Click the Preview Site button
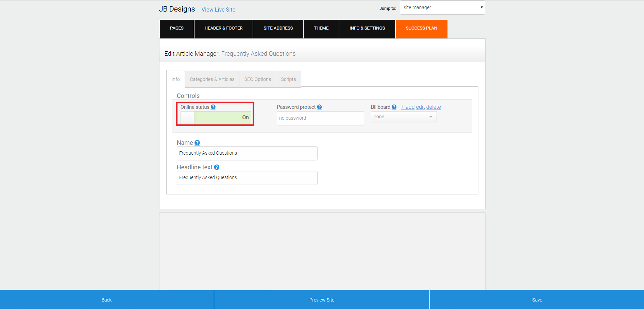644x309 pixels. [322, 300]
